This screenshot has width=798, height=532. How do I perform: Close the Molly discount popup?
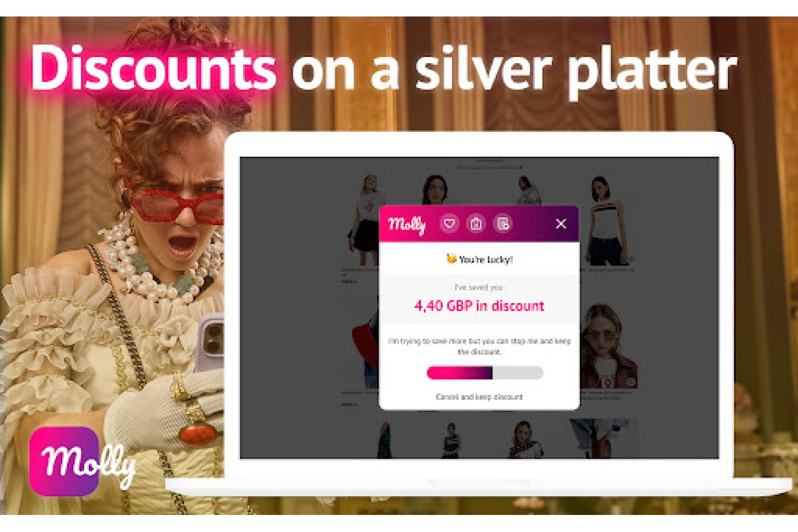pos(561,224)
